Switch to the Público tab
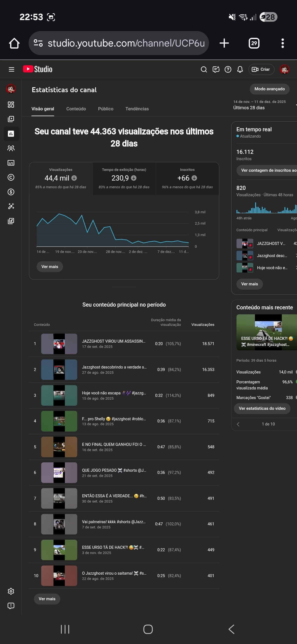 (x=106, y=109)
